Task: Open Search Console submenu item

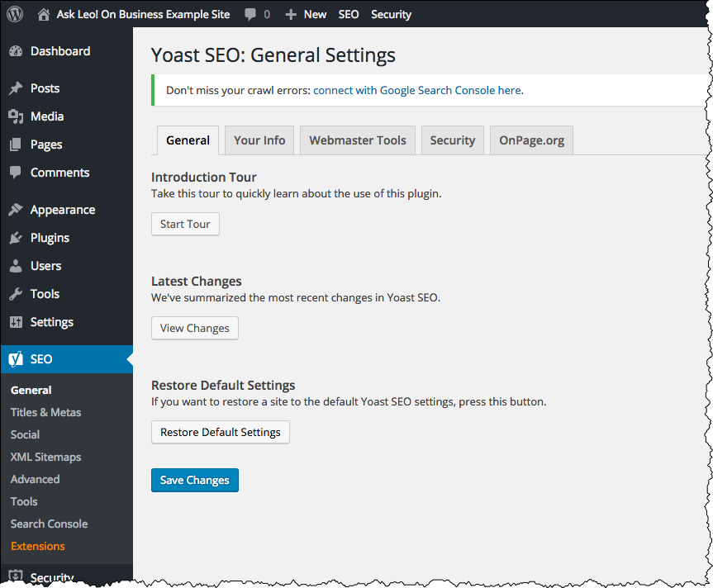Action: 49,524
